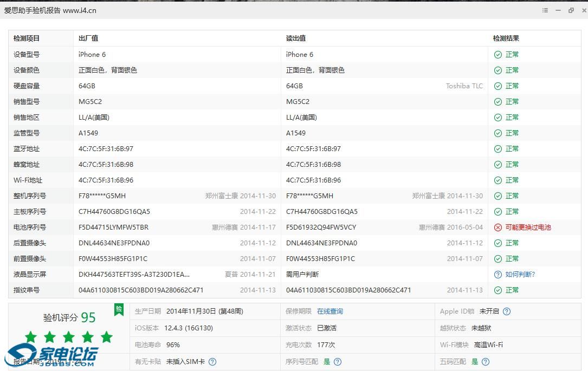Click the five-star rating row
Viewport: 588px width, 371px height.
(x=69, y=337)
